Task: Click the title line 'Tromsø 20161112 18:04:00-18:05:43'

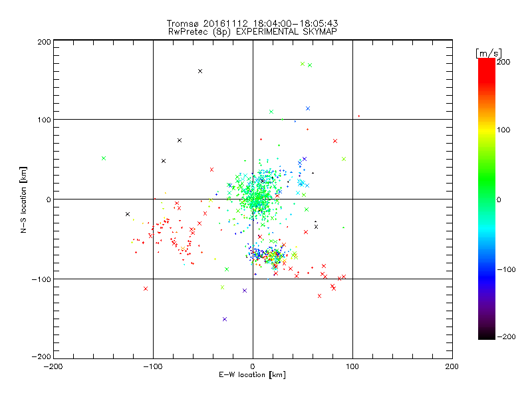Action: coord(252,23)
